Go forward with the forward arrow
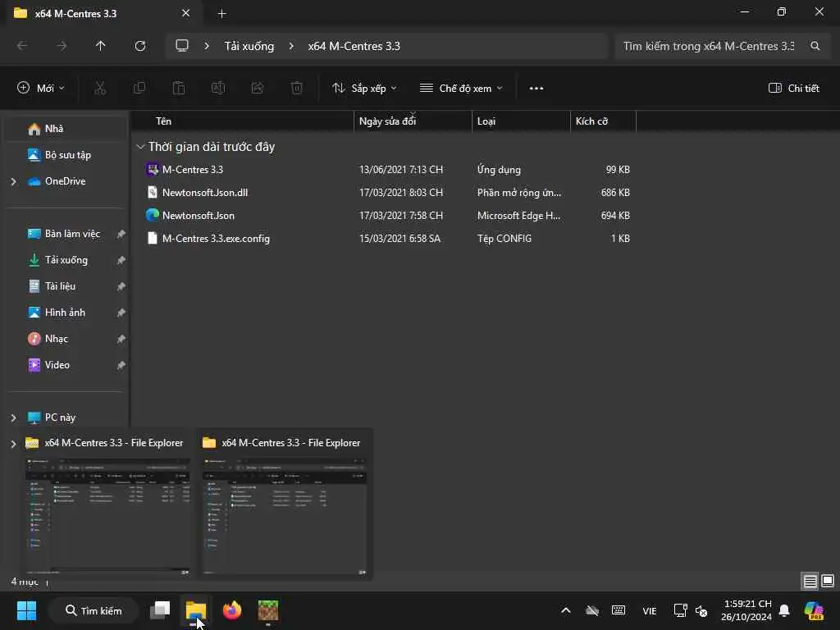Image resolution: width=840 pixels, height=630 pixels. point(62,46)
